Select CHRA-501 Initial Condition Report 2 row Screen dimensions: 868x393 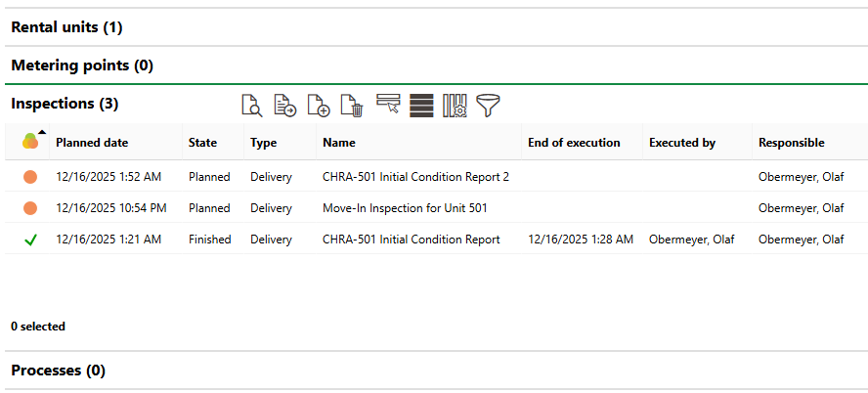[415, 177]
